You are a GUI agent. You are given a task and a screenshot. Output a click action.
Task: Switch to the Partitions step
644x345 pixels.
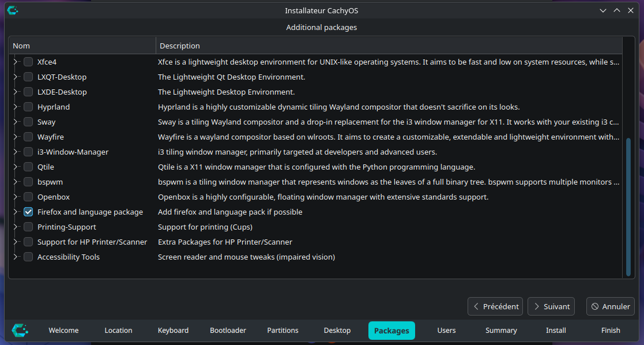click(283, 331)
